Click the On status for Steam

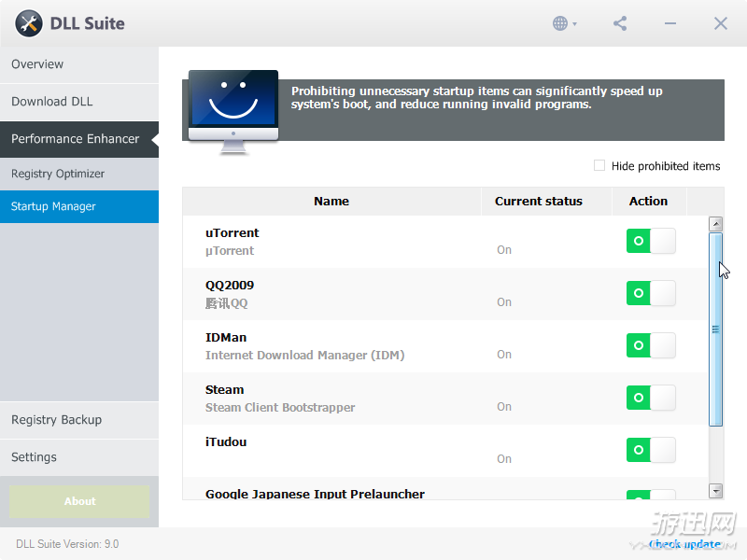pos(504,408)
